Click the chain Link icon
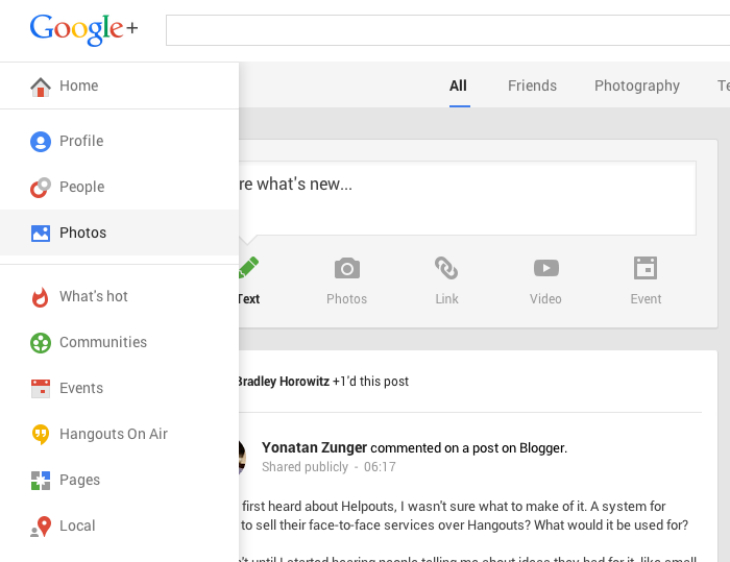The width and height of the screenshot is (730, 562). [x=446, y=268]
